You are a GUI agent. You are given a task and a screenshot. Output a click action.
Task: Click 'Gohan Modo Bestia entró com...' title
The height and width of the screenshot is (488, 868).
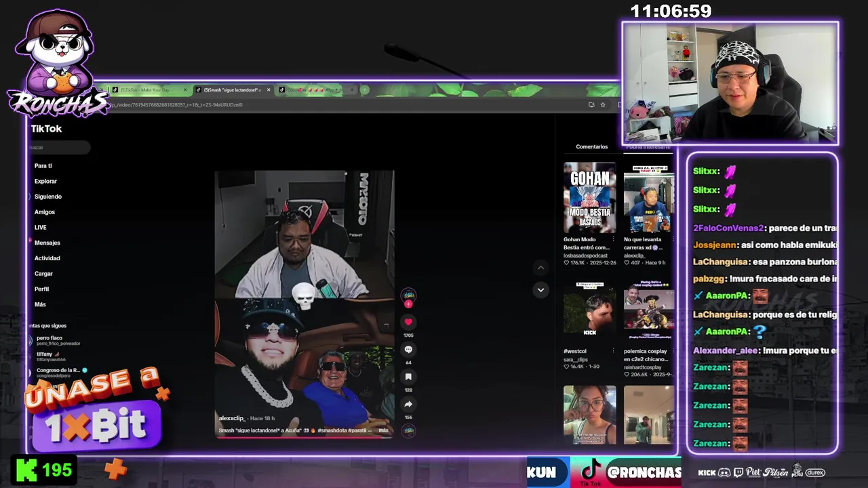(587, 243)
